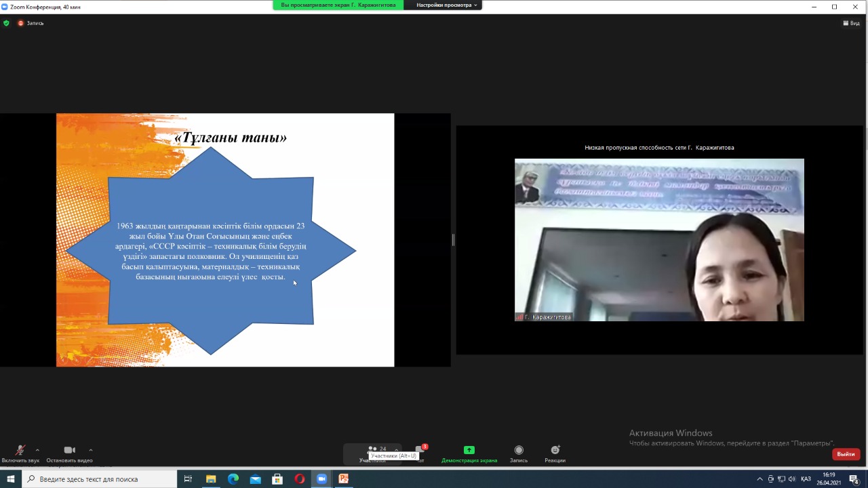The image size is (868, 488).
Task: Switch КАЗ keyboard language indicator
Action: pyautogui.click(x=806, y=479)
